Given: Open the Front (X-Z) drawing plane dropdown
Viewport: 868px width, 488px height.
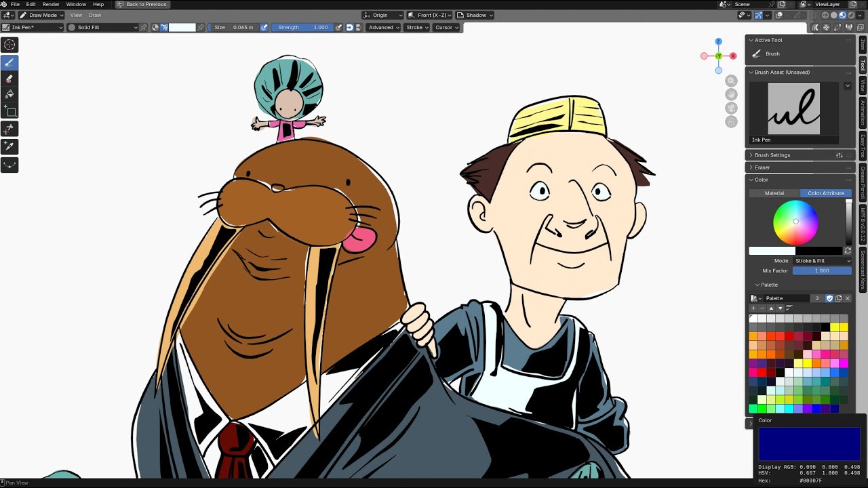Looking at the screenshot, I should [430, 15].
